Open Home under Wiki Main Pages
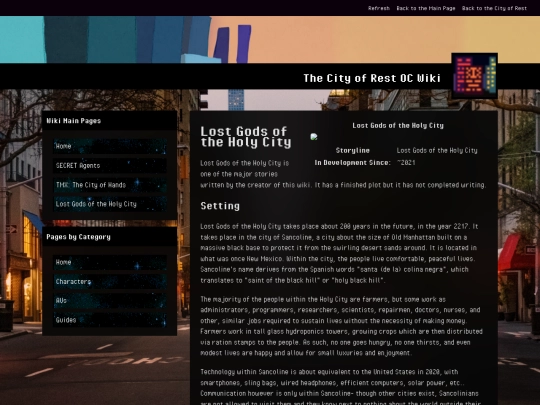Image resolution: width=540 pixels, height=405 pixels. [x=110, y=146]
